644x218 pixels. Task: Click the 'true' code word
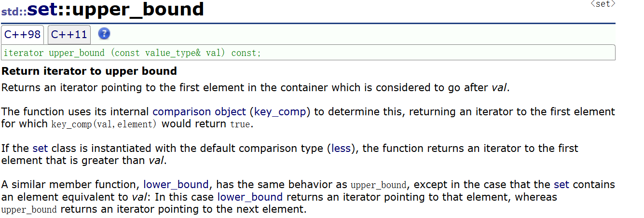(239, 124)
